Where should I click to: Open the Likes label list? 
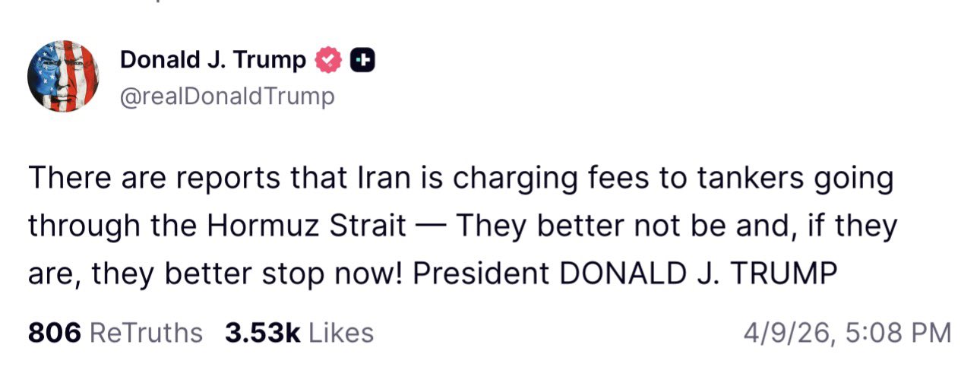pos(342,333)
